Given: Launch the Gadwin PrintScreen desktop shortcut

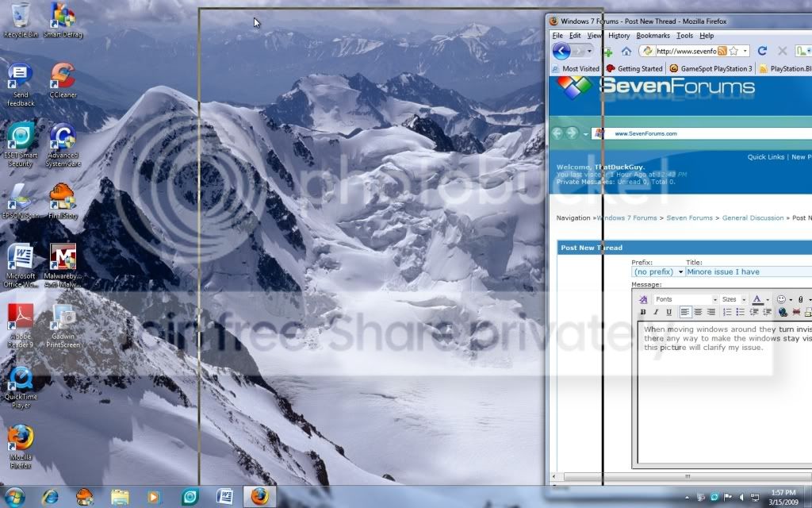Looking at the screenshot, I should pyautogui.click(x=63, y=325).
